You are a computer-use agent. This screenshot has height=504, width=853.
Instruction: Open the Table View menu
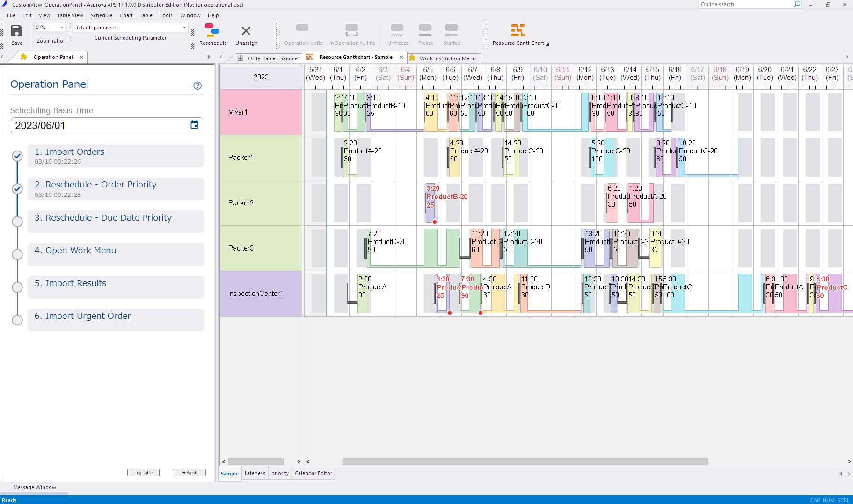70,15
